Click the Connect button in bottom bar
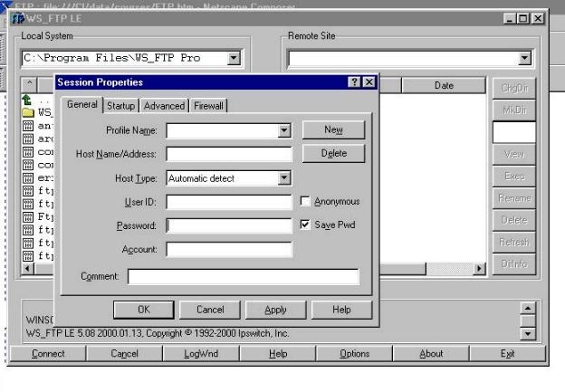 click(48, 353)
